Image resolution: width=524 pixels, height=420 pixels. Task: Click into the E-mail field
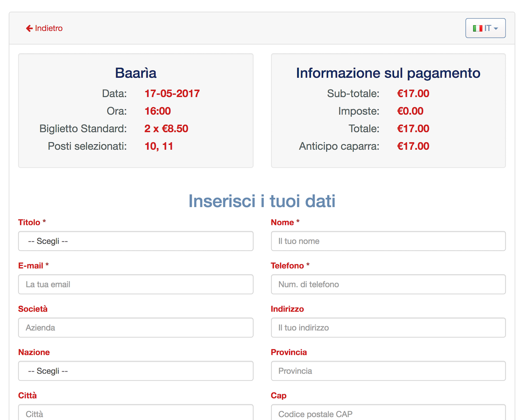(x=136, y=285)
